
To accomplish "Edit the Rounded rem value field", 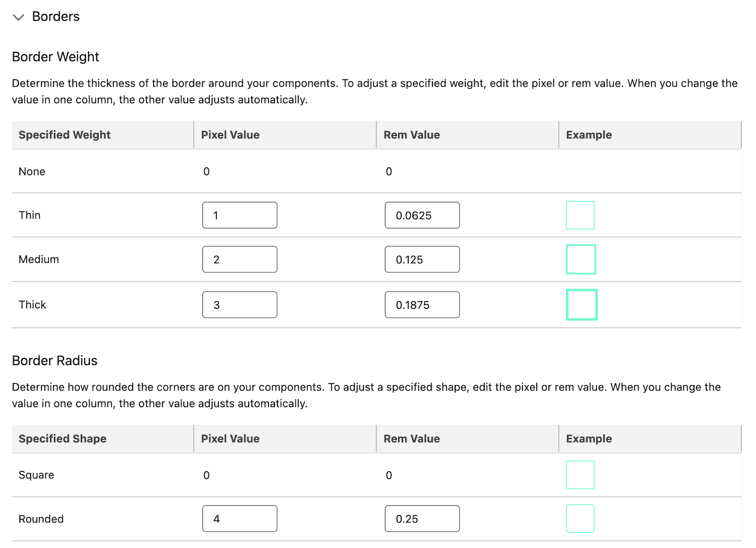I will coord(422,519).
